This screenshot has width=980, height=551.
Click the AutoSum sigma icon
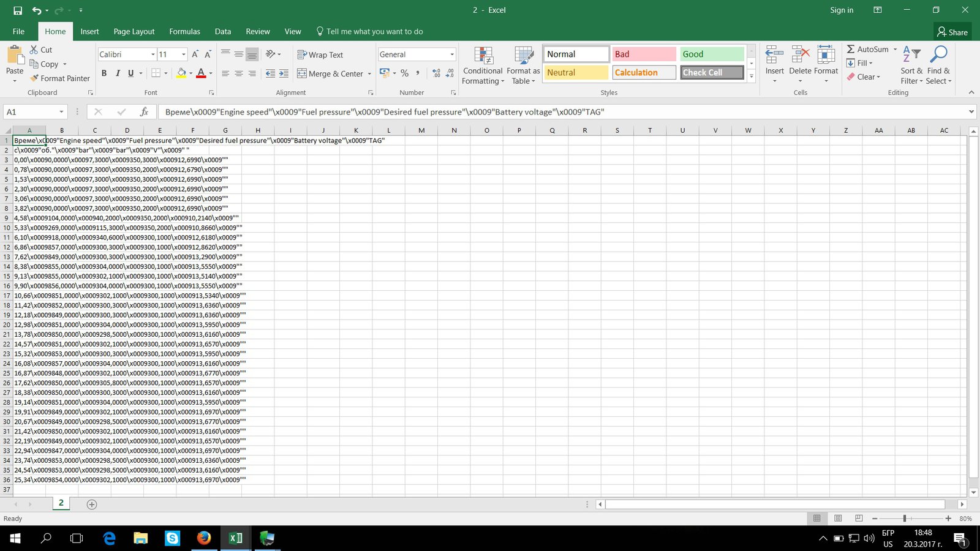click(851, 49)
